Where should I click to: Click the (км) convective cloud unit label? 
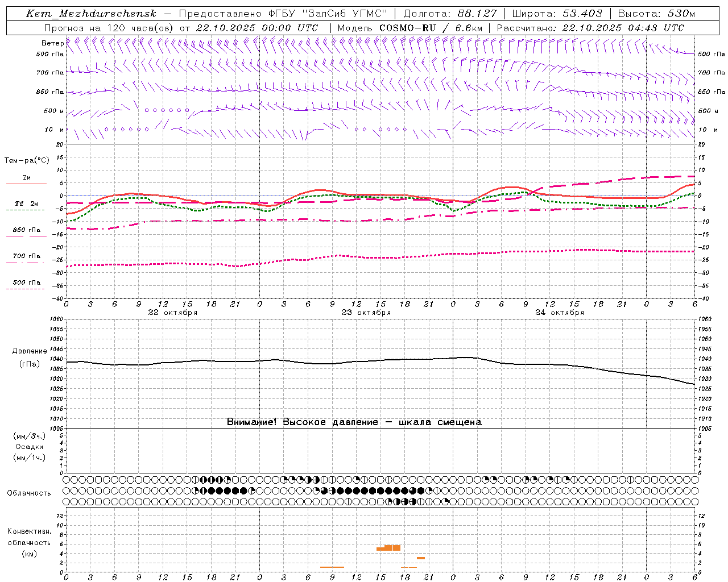[29, 554]
